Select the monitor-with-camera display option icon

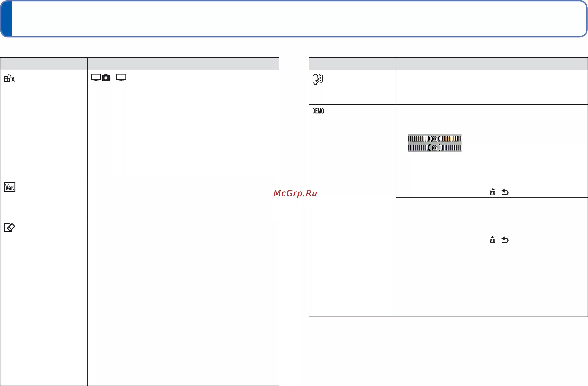[101, 78]
